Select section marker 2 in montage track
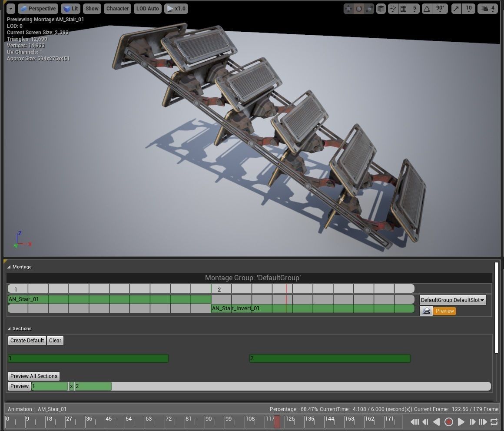The height and width of the screenshot is (431, 504). pos(219,289)
